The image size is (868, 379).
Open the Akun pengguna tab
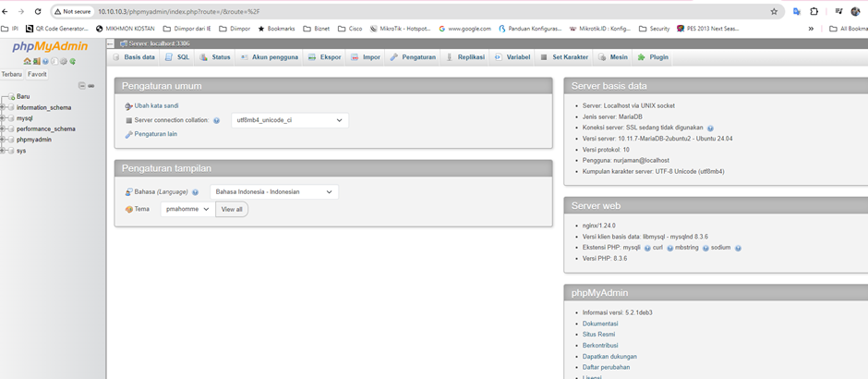(269, 57)
